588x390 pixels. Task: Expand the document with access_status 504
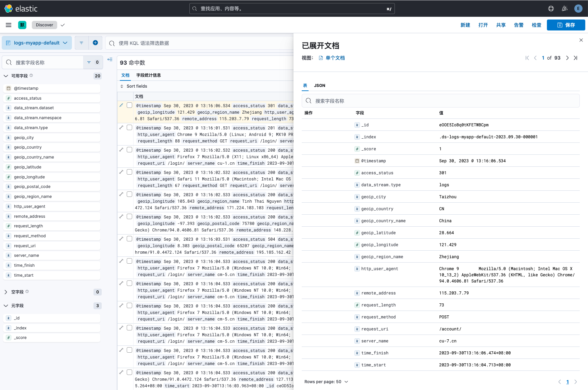tap(121, 239)
